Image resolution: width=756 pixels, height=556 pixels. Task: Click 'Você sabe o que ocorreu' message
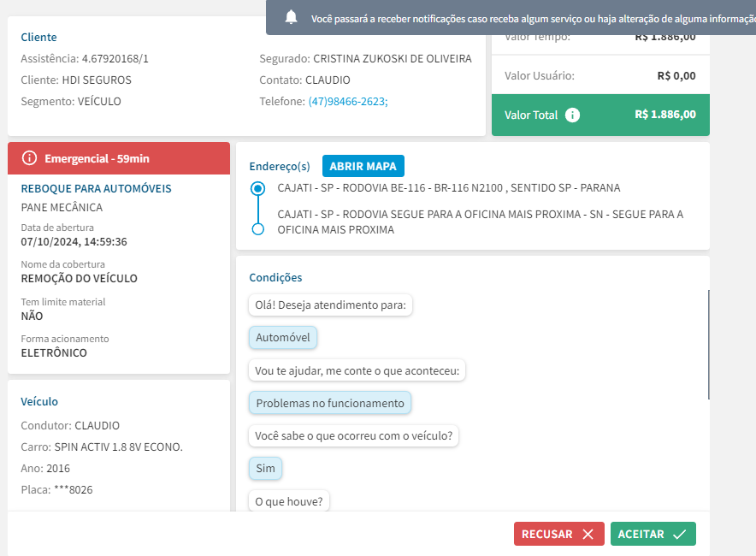pyautogui.click(x=353, y=436)
